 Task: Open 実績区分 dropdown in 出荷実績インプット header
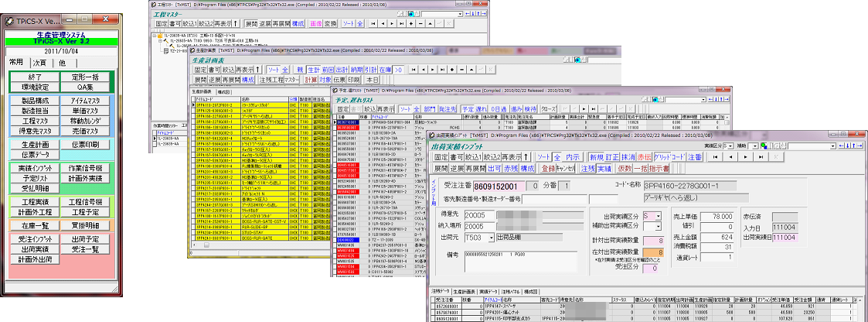click(730, 146)
